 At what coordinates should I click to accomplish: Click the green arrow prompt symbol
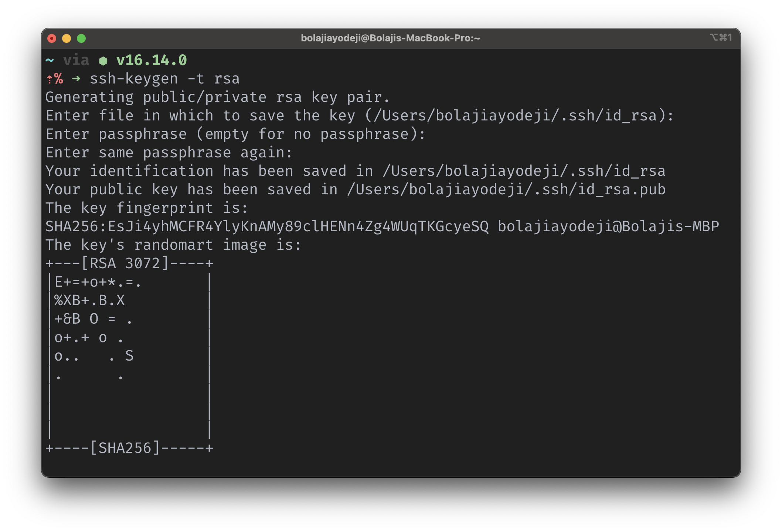pos(76,79)
